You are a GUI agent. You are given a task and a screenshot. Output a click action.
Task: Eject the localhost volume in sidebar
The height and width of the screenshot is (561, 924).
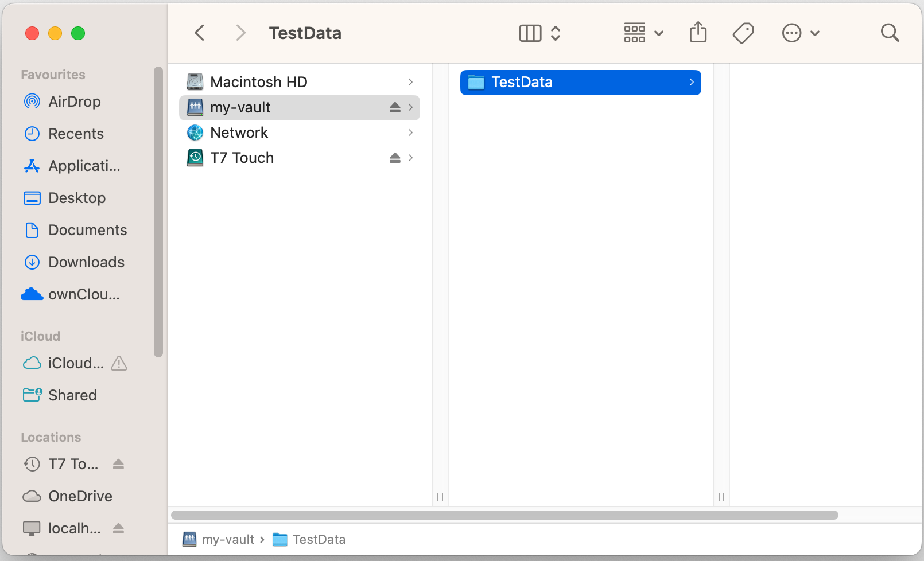(119, 528)
